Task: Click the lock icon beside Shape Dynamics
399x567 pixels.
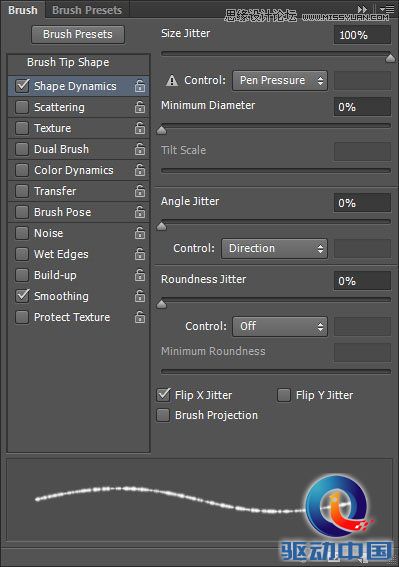Action: point(140,86)
